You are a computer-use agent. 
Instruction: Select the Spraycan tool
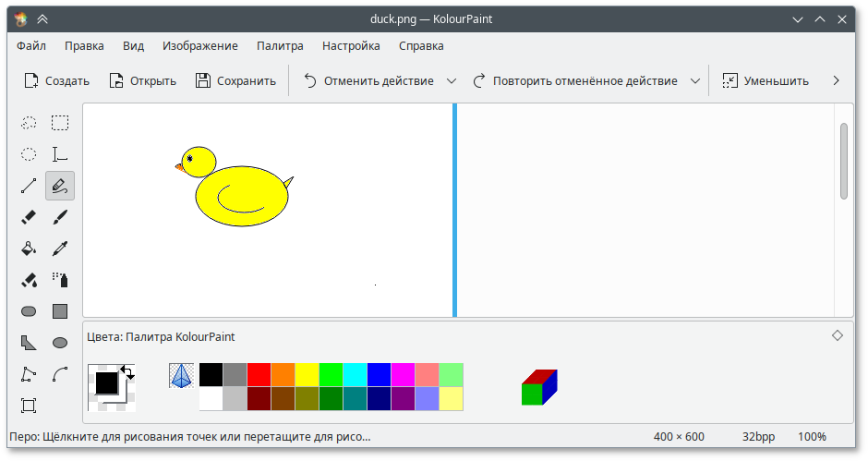pos(60,280)
